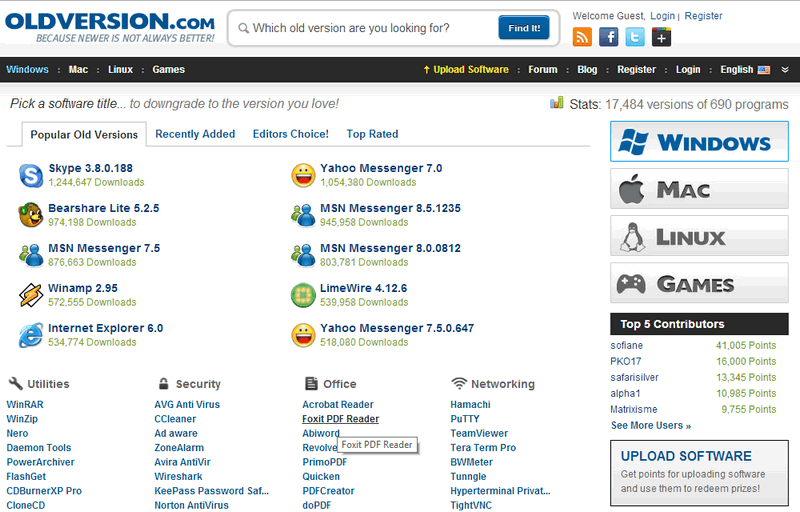This screenshot has width=800, height=512.
Task: Click the black plus share icon
Action: point(661,37)
